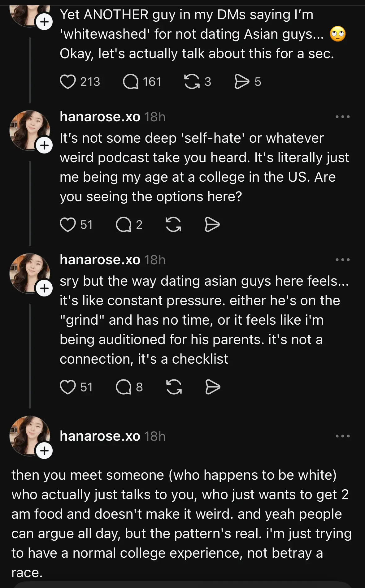
Task: Like the 'self-hate' post
Action: point(68,225)
